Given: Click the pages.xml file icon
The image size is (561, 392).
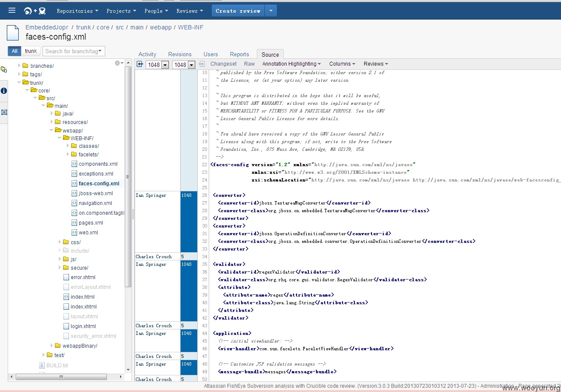Looking at the screenshot, I should (74, 222).
